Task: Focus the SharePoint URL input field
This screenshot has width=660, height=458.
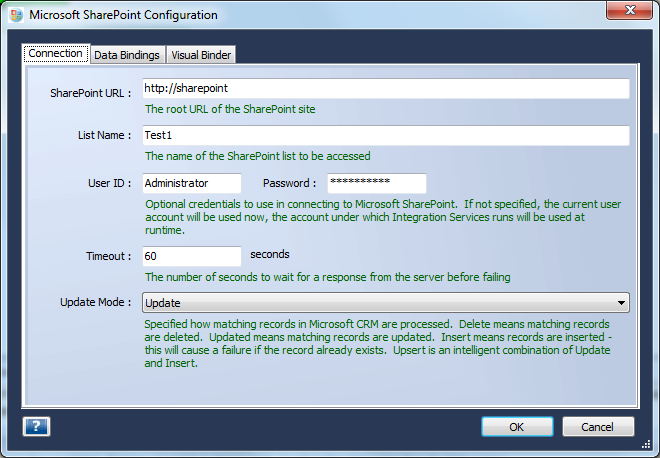Action: coord(386,88)
